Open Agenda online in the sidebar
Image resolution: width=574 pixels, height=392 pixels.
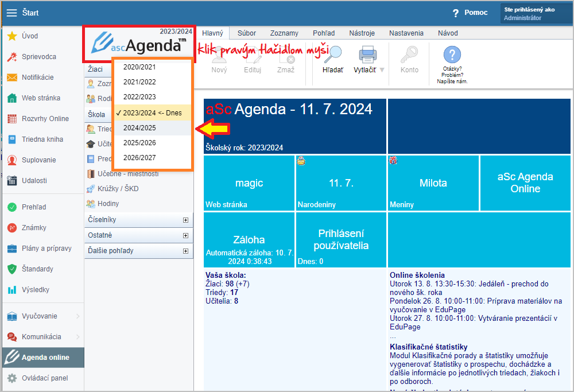tap(43, 358)
